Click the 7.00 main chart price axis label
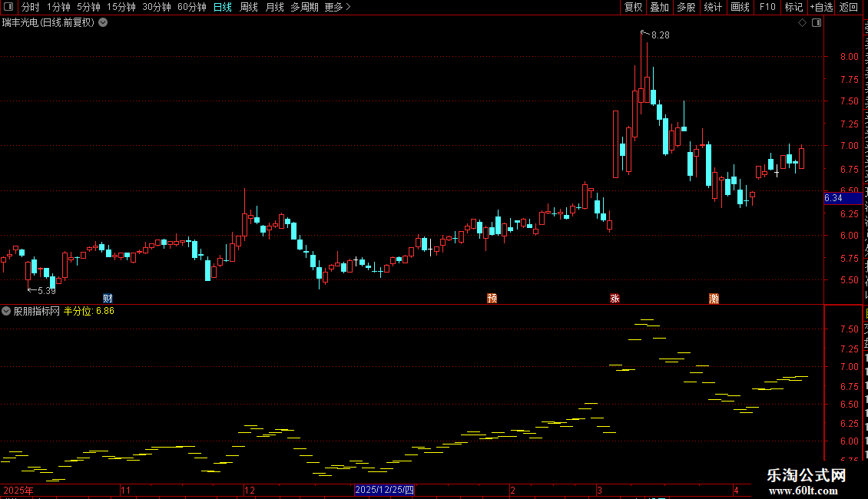This screenshot has height=499, width=868. pyautogui.click(x=849, y=146)
